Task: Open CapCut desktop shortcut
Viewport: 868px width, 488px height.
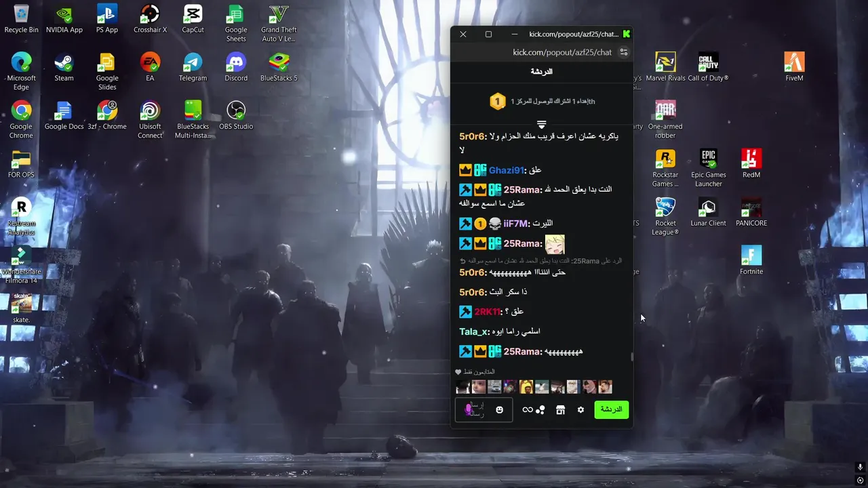Action: tap(193, 19)
